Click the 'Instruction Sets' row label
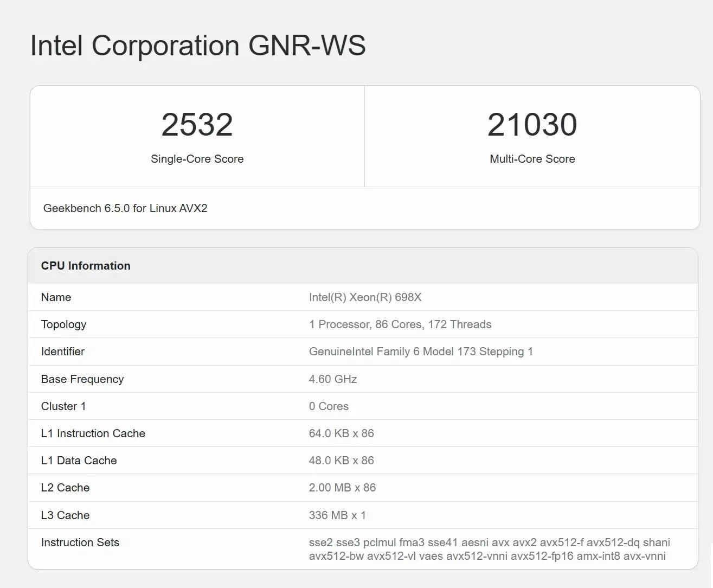 click(80, 542)
